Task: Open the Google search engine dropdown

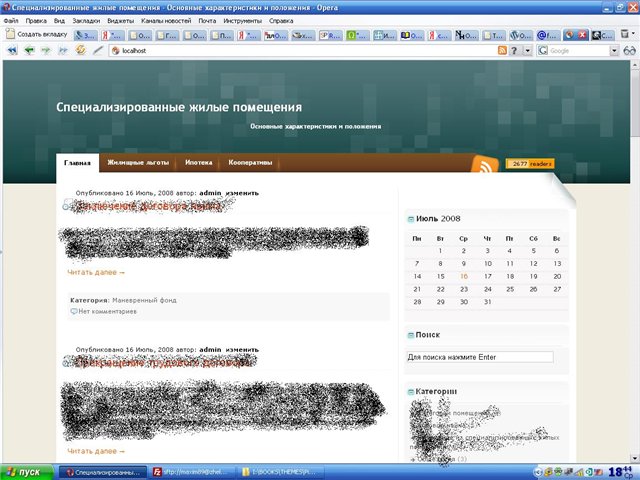Action: point(613,50)
